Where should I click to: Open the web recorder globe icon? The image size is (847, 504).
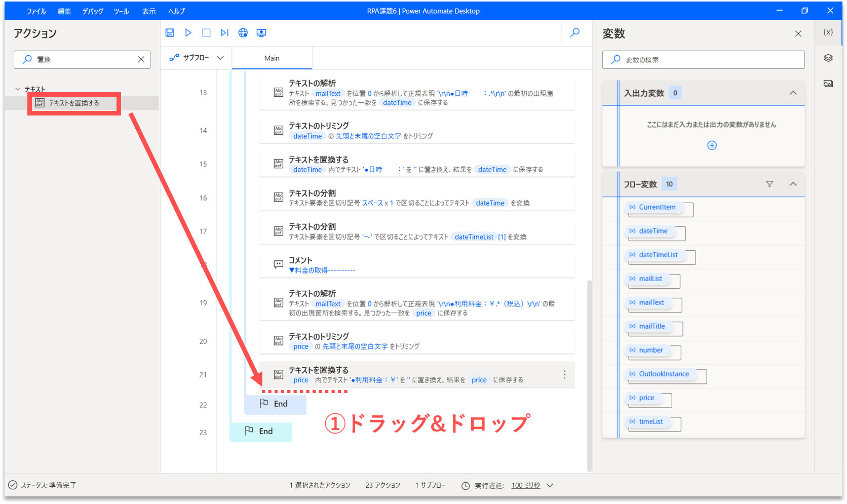click(x=243, y=33)
